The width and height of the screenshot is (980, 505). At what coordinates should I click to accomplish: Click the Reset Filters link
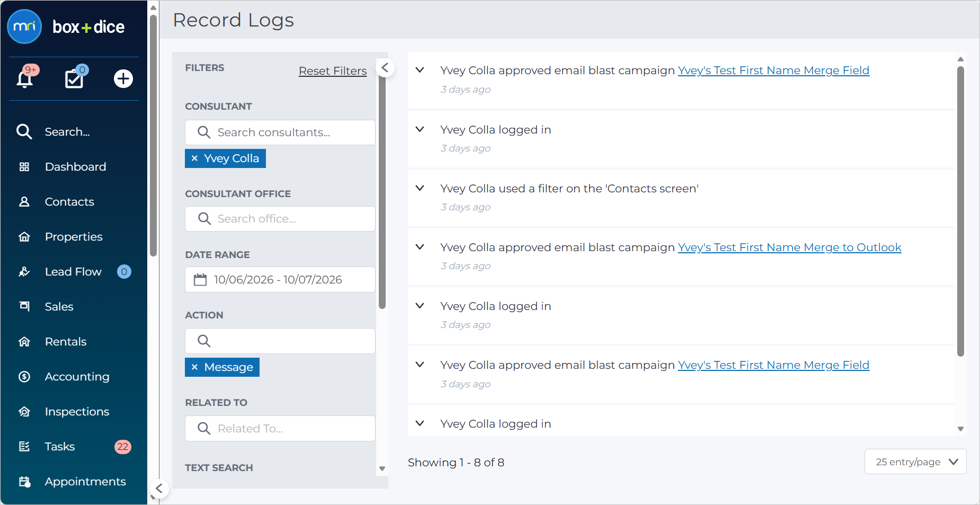tap(333, 71)
